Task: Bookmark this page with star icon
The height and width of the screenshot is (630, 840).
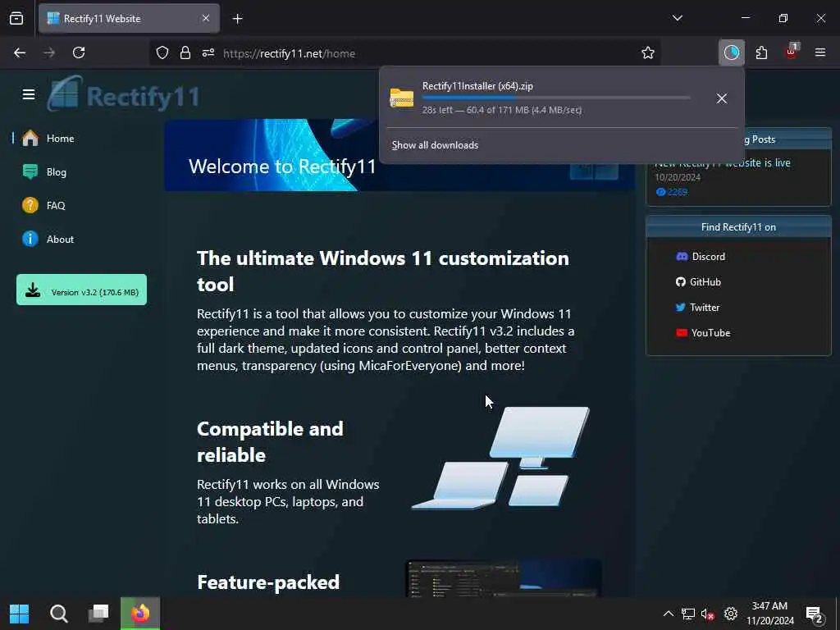Action: click(648, 53)
